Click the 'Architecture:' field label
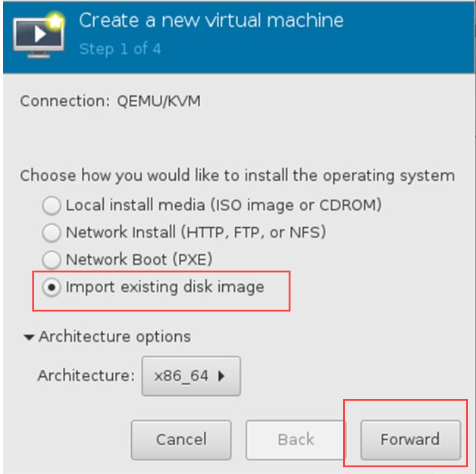This screenshot has height=474, width=476. 86,376
